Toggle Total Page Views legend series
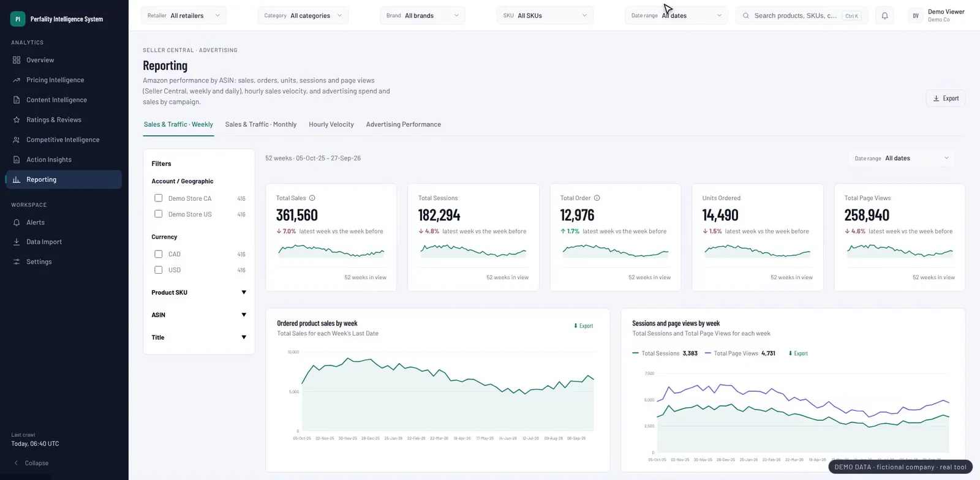 (740, 353)
